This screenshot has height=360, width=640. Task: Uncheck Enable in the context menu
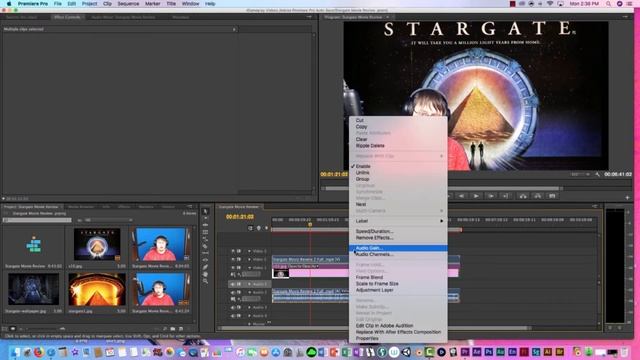tap(363, 167)
